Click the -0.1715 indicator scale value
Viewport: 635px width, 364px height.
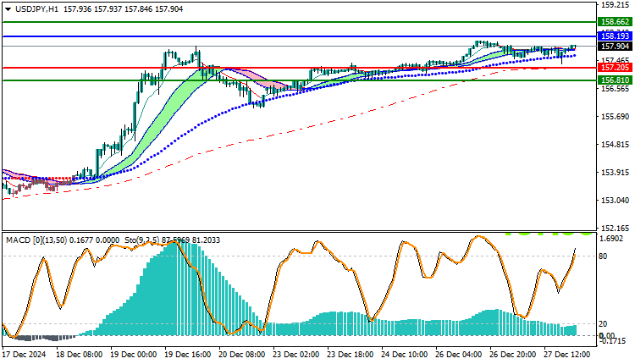(611, 341)
